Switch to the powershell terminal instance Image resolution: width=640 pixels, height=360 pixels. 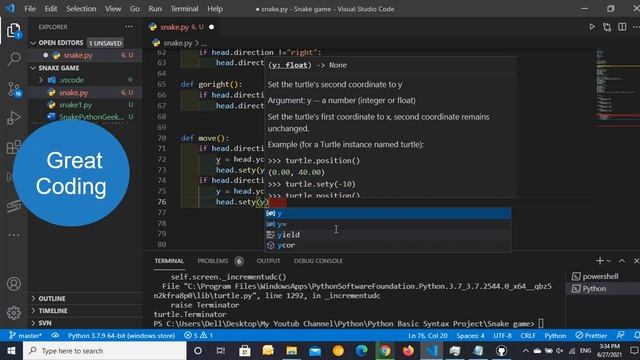(600, 276)
